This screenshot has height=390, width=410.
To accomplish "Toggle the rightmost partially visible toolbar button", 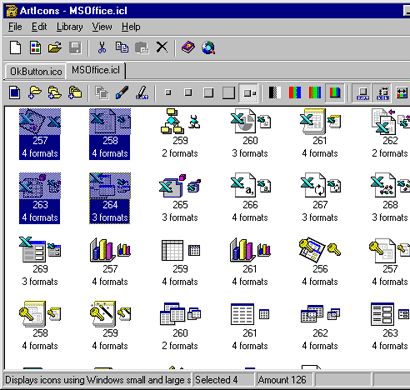I will pyautogui.click(x=402, y=93).
